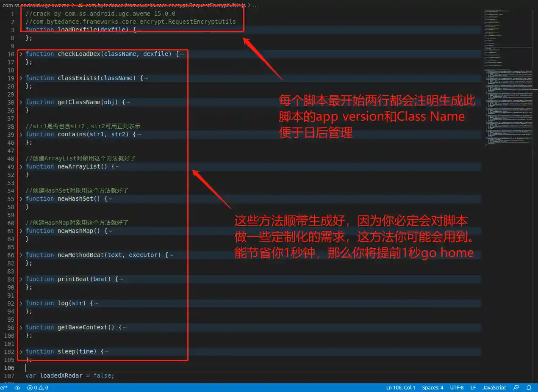Click the notifications bell in status bar
This screenshot has width=538, height=392.
coord(529,387)
